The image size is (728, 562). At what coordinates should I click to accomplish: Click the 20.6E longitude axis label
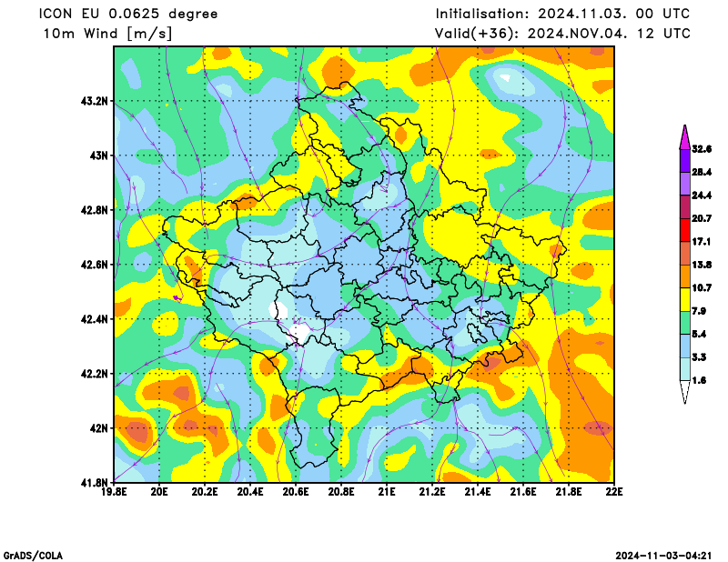[296, 491]
